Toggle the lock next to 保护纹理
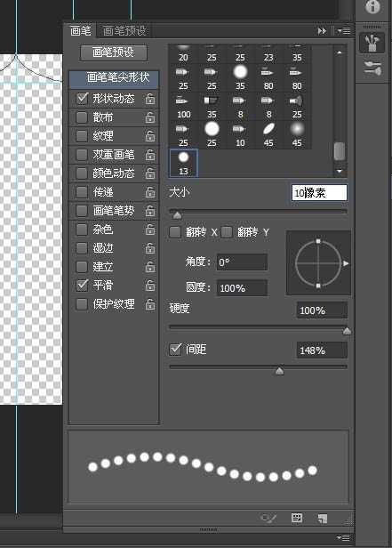This screenshot has width=392, height=548. click(x=150, y=304)
